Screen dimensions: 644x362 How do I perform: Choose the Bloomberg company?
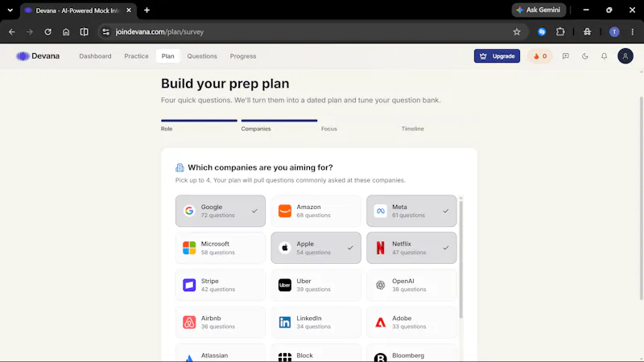point(411,353)
